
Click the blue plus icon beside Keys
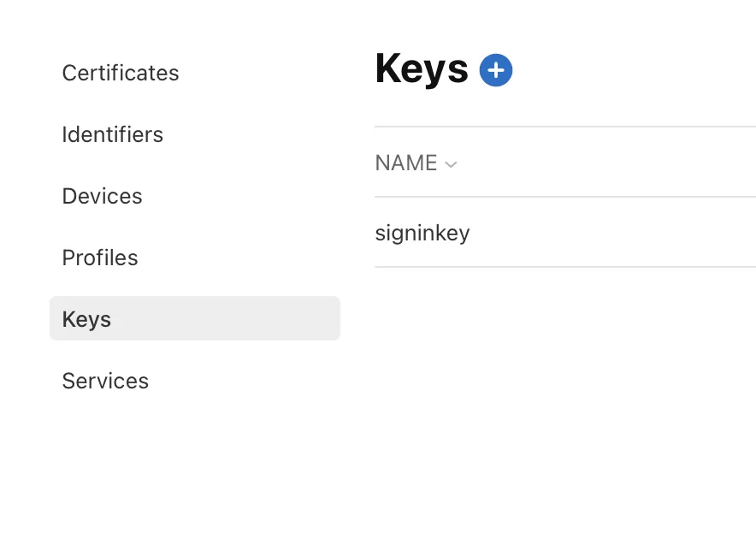pos(496,70)
